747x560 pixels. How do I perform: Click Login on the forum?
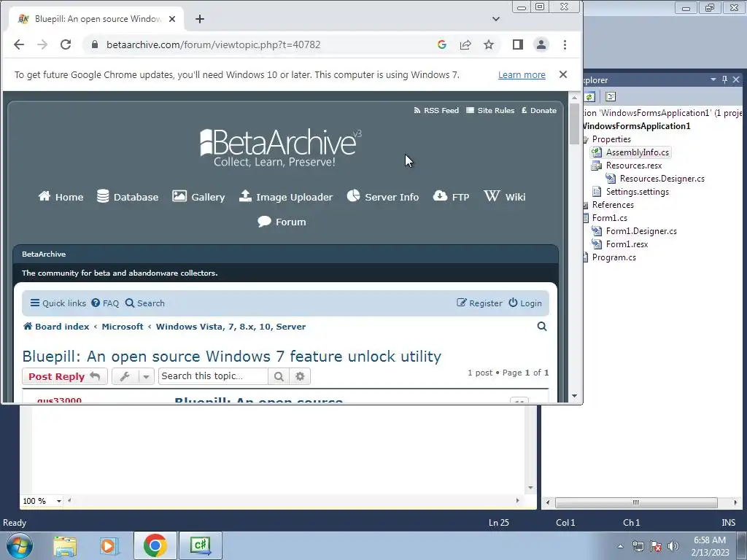coord(525,303)
